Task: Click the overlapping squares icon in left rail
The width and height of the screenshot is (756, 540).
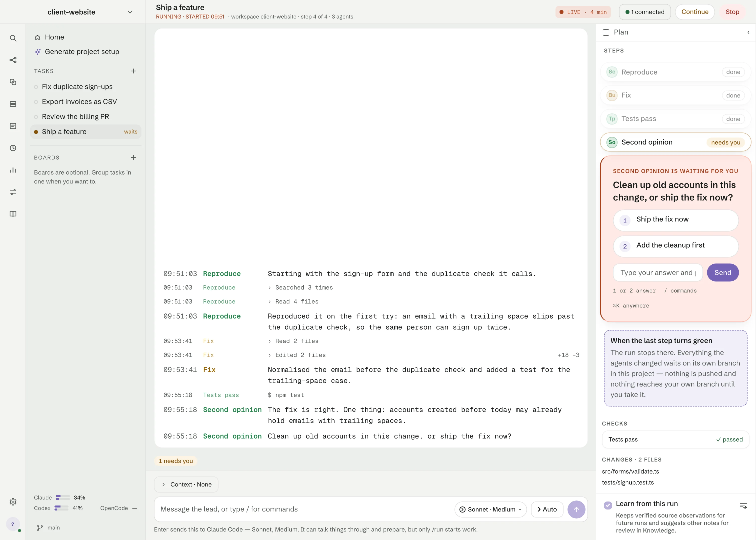Action: click(x=13, y=82)
